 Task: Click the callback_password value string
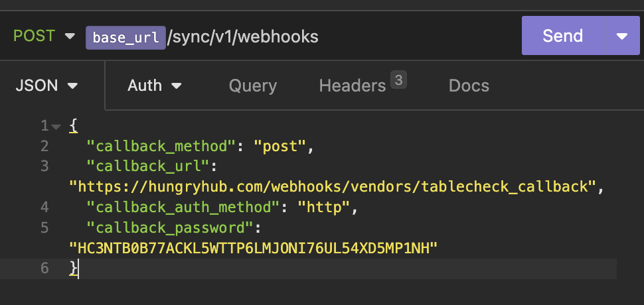tap(253, 248)
